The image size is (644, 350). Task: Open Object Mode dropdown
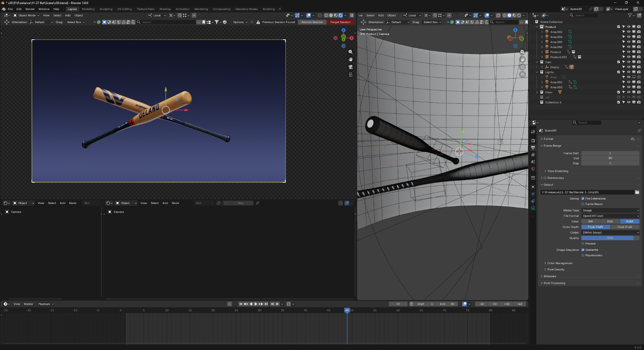(26, 15)
